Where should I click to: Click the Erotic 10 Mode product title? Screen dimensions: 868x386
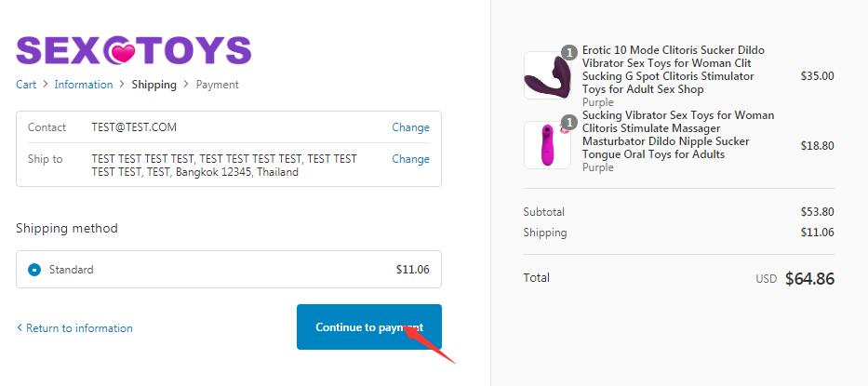668,70
